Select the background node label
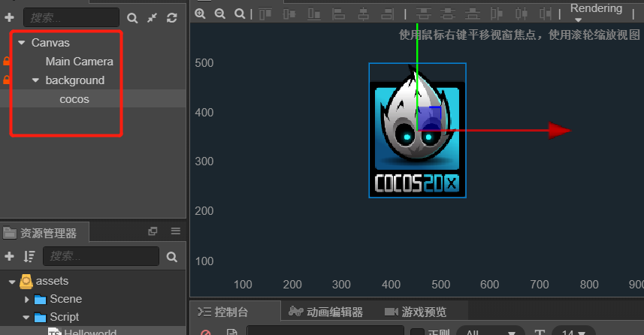 [x=74, y=80]
